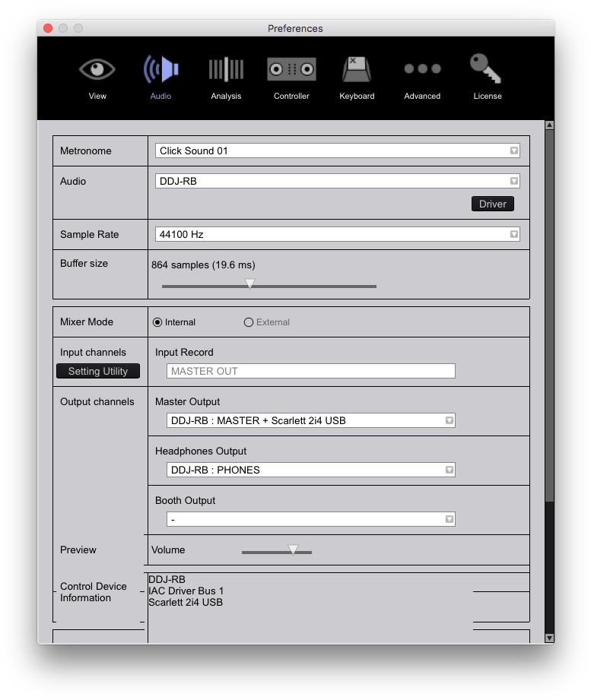Open the Sample Rate 44100 Hz dropdown
Image resolution: width=591 pixels, height=700 pixels.
[337, 234]
